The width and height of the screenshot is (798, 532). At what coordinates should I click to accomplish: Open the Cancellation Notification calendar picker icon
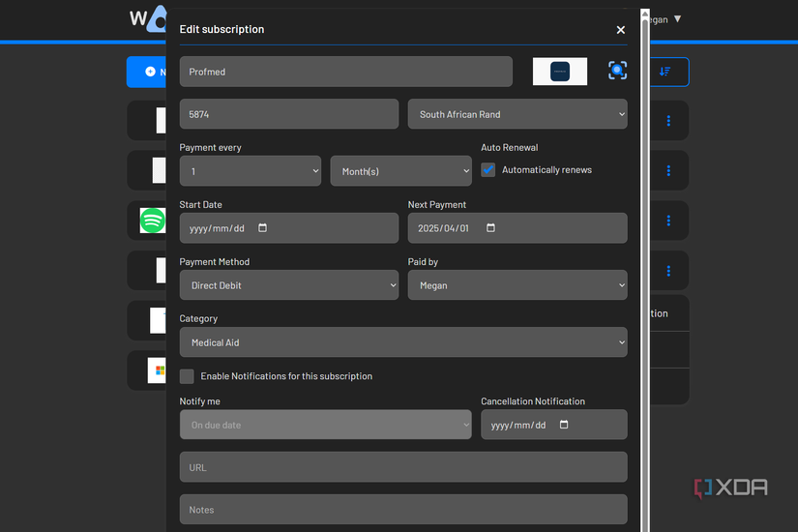click(565, 425)
